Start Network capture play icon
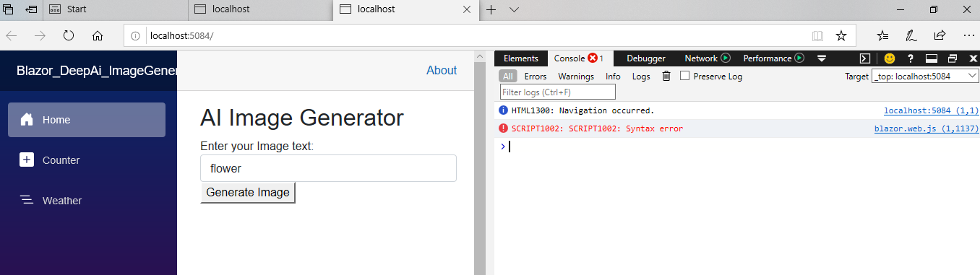980x275 pixels. [726, 58]
